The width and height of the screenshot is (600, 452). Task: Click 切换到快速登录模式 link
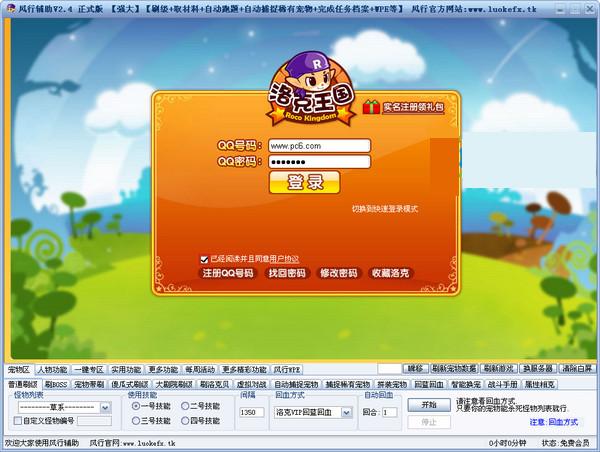tap(385, 209)
